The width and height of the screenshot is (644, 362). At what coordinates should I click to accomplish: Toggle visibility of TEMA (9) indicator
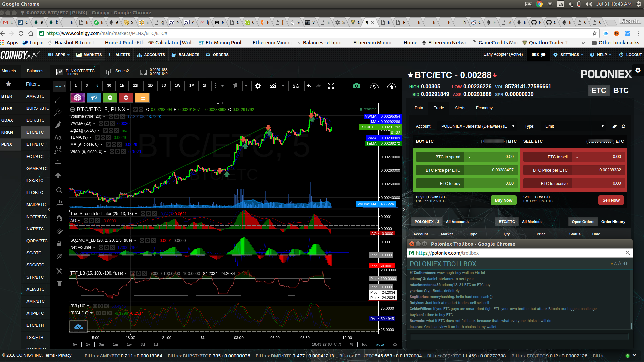97,137
